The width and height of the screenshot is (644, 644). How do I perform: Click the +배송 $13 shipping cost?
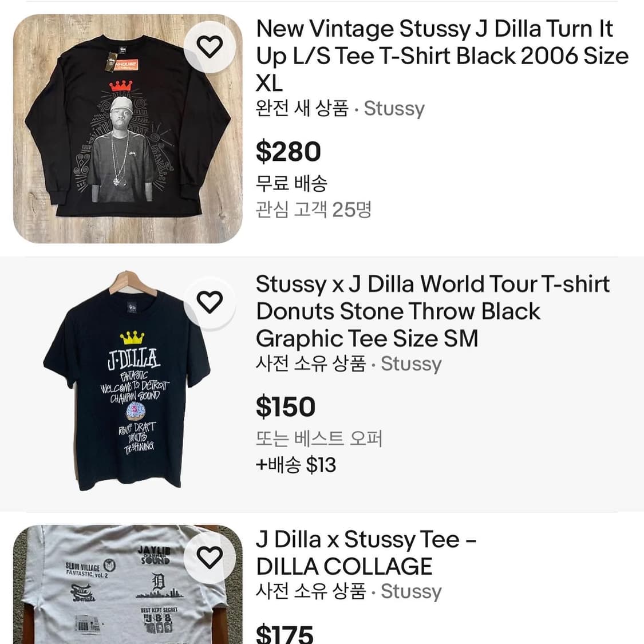[x=295, y=465]
